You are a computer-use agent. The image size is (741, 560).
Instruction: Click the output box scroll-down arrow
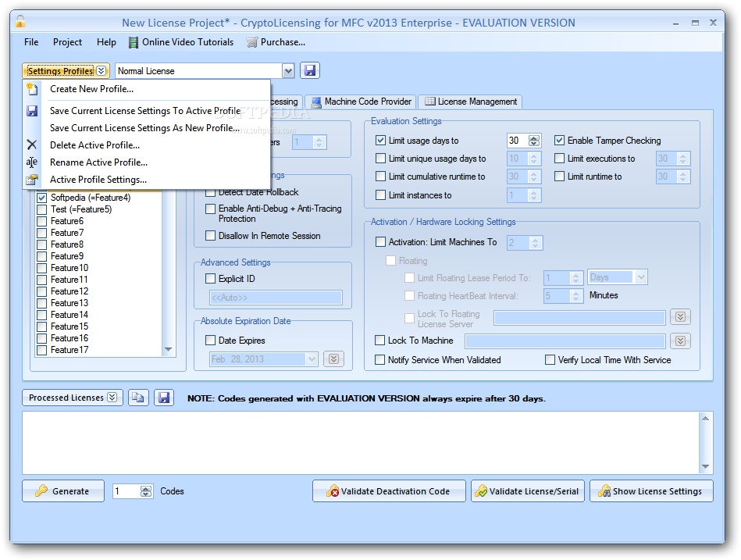tap(705, 466)
